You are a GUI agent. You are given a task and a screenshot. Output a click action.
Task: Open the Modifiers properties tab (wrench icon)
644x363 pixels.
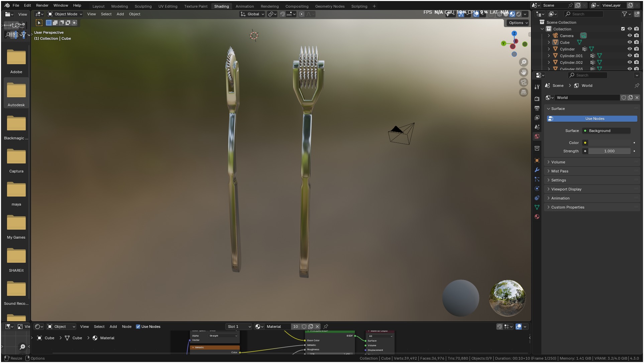(x=537, y=170)
